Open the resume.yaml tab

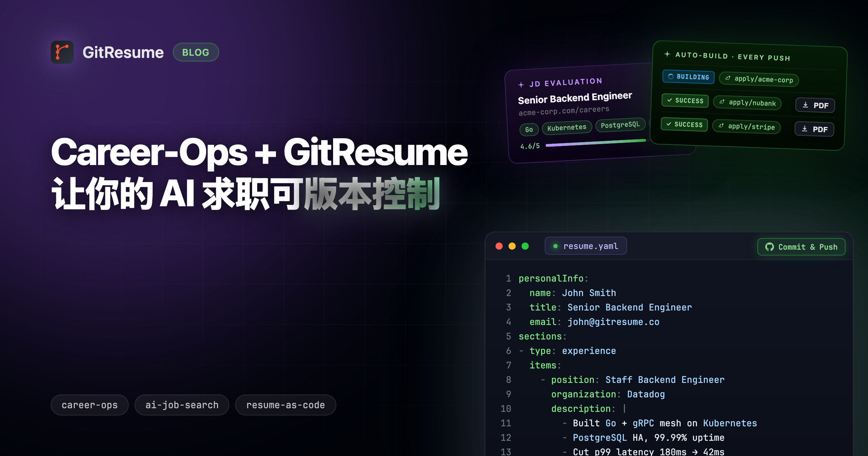586,246
